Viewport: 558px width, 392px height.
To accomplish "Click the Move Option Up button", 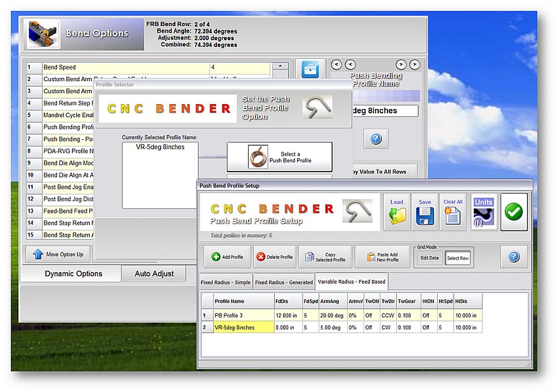I will (x=58, y=254).
